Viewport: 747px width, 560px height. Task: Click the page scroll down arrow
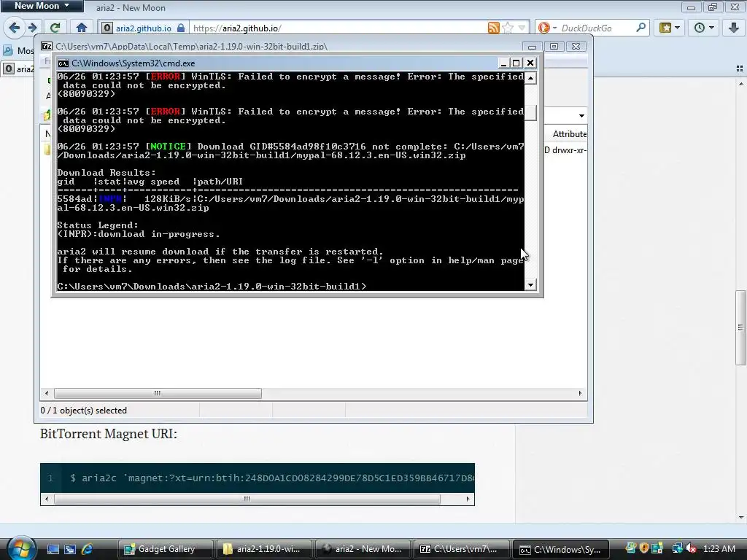pyautogui.click(x=741, y=518)
